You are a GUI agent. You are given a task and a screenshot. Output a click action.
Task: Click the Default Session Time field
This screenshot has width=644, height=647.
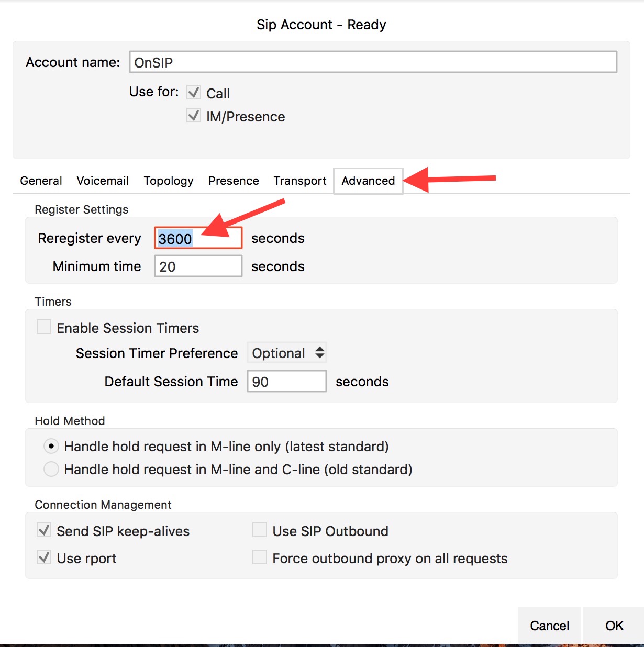point(286,381)
